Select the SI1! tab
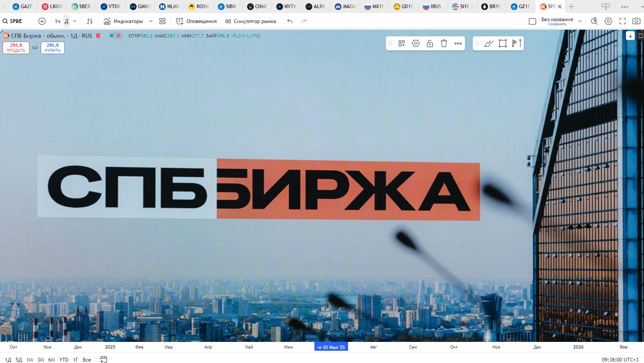The image size is (644, 363). tap(462, 6)
